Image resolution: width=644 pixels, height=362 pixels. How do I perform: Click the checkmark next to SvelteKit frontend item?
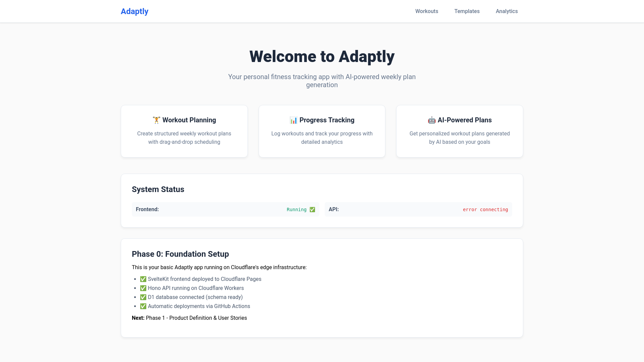pyautogui.click(x=143, y=279)
